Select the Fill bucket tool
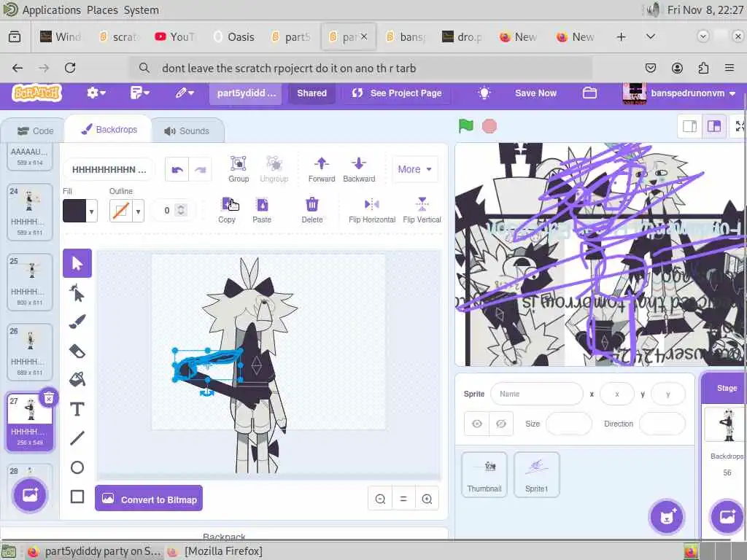 coord(77,379)
